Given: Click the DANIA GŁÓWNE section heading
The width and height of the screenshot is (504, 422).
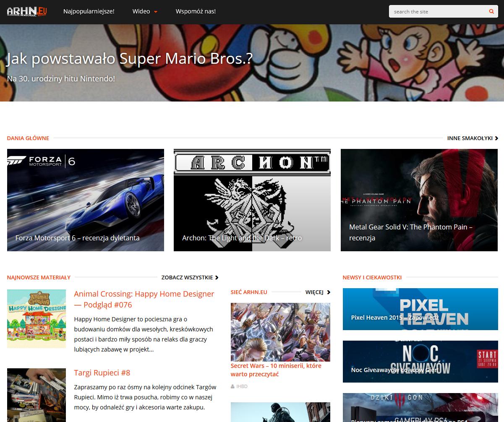Looking at the screenshot, I should [x=28, y=138].
